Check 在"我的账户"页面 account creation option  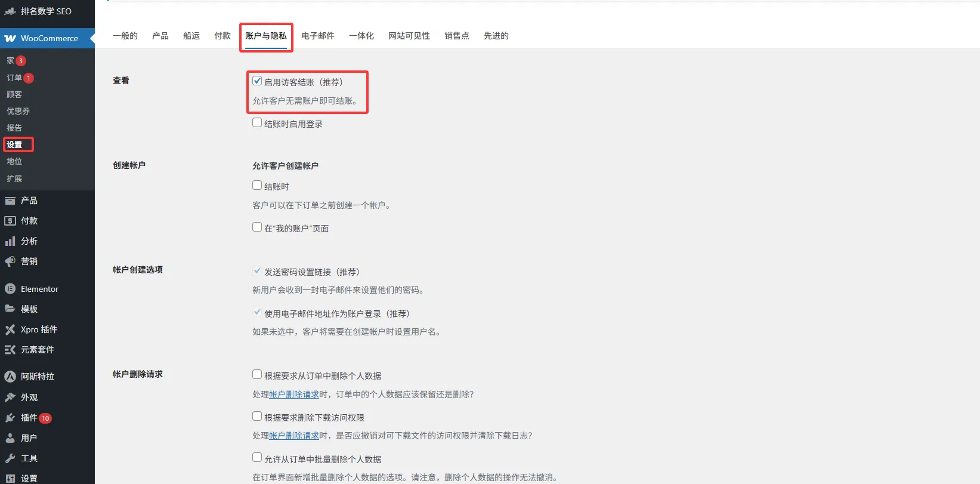[x=257, y=227]
